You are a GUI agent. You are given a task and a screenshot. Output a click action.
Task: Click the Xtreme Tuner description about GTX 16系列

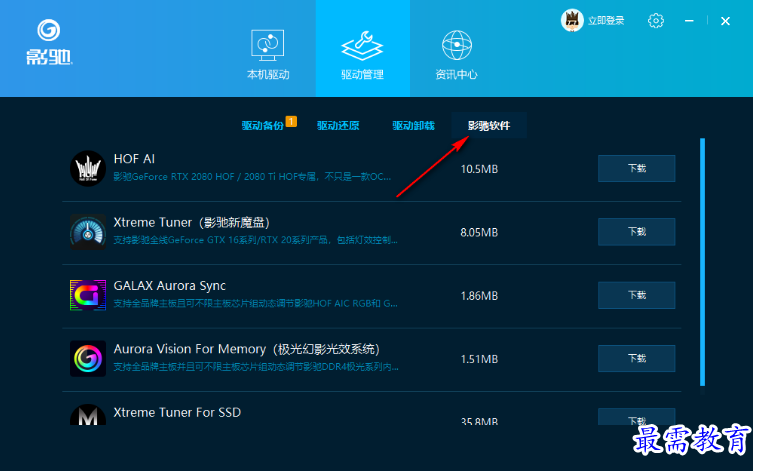coord(255,240)
